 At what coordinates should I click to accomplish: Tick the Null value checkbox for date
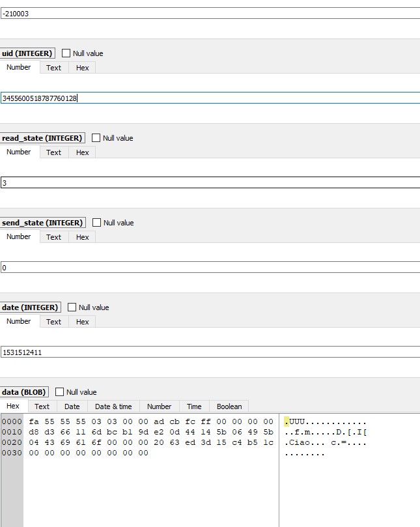[x=72, y=307]
